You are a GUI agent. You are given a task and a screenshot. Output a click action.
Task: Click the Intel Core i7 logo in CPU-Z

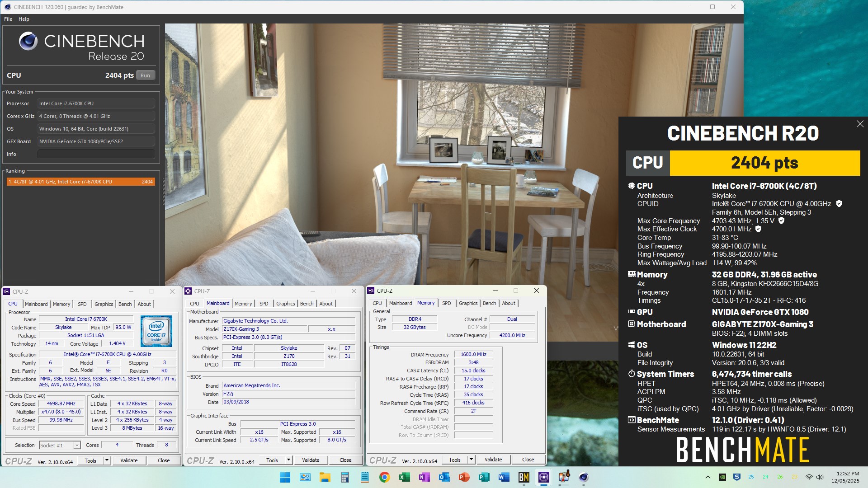pyautogui.click(x=156, y=331)
